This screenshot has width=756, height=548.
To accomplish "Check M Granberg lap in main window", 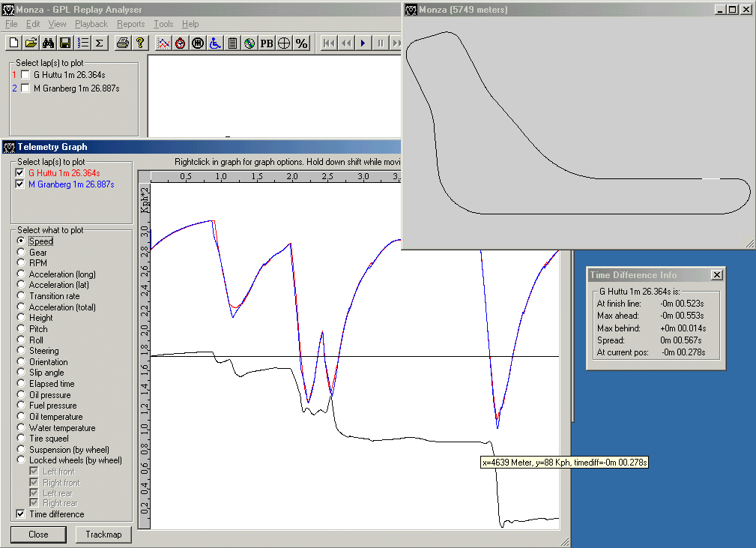I will [x=25, y=88].
